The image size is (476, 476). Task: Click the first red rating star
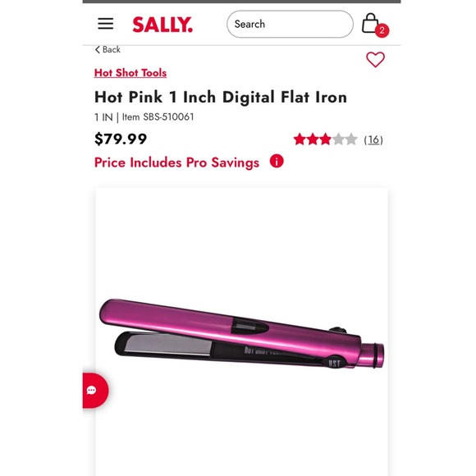(300, 140)
